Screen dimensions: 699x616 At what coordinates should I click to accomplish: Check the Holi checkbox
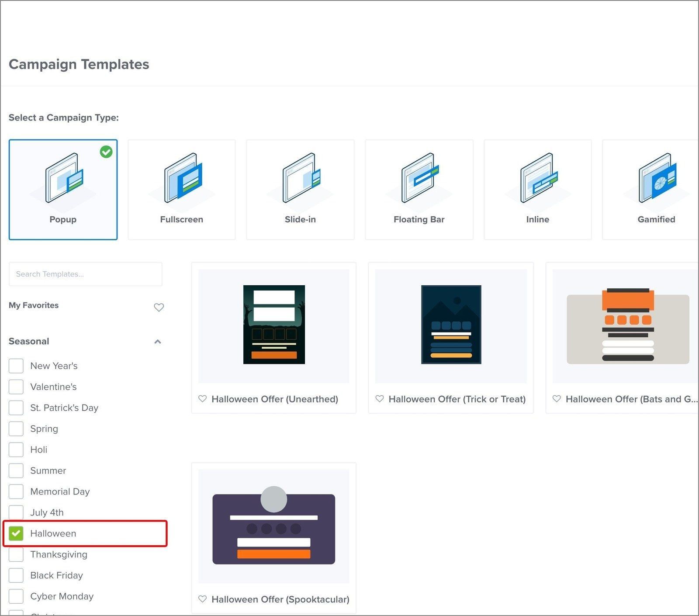point(16,450)
